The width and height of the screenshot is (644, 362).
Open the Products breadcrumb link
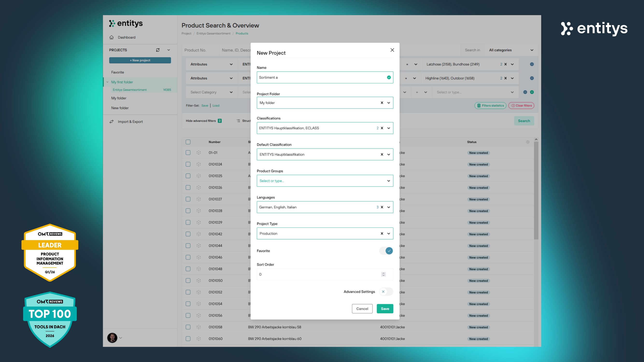[x=242, y=34]
